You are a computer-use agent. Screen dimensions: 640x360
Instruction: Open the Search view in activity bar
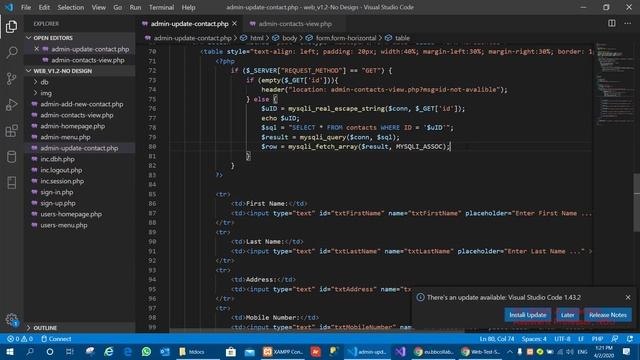11,53
